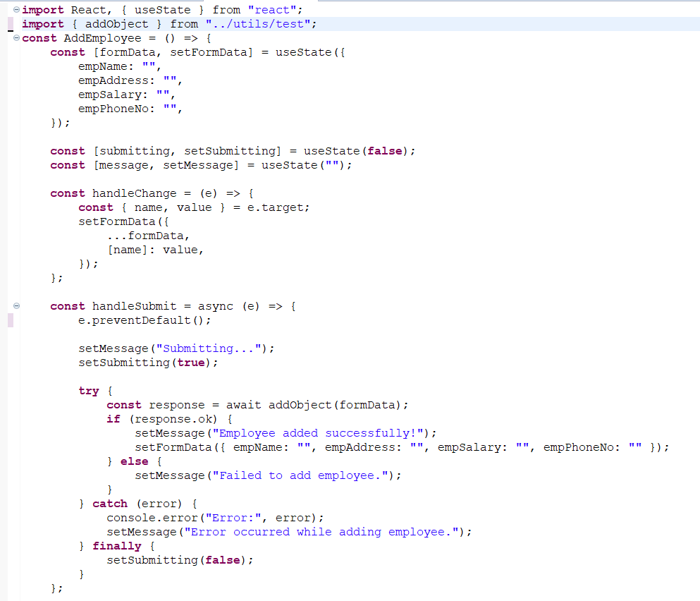Screen dimensions: 700x601
Task: Click setSubmitting(false) statement
Action: 180,560
